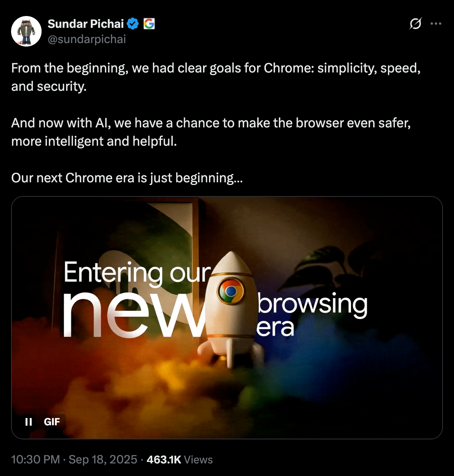Open the 463.1K Views count
This screenshot has height=476, width=454.
coord(180,460)
